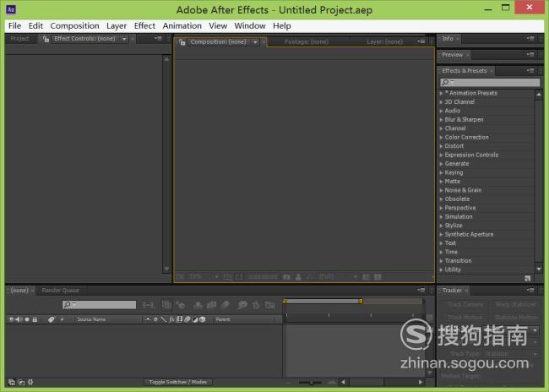Expand the Synthetic Aperture category
This screenshot has height=392, width=549.
pos(441,234)
